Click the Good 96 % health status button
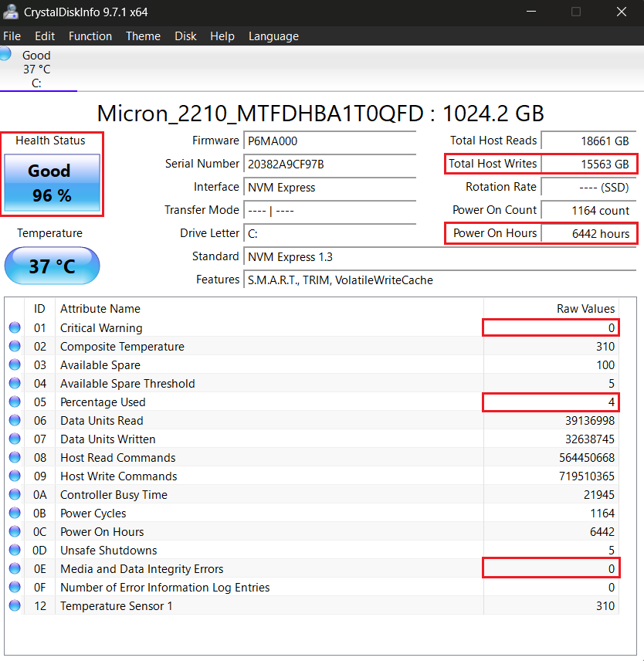 (x=52, y=183)
